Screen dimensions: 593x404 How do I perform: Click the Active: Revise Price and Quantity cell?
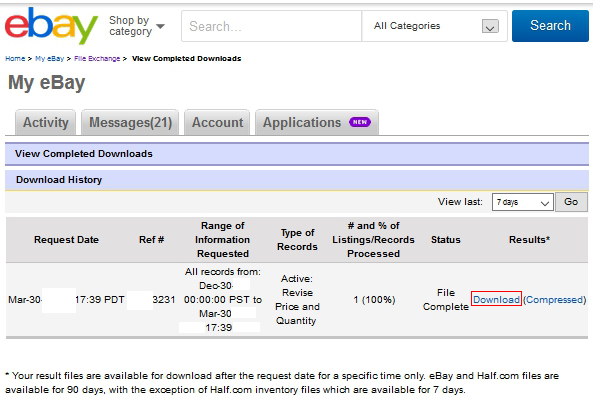click(297, 300)
